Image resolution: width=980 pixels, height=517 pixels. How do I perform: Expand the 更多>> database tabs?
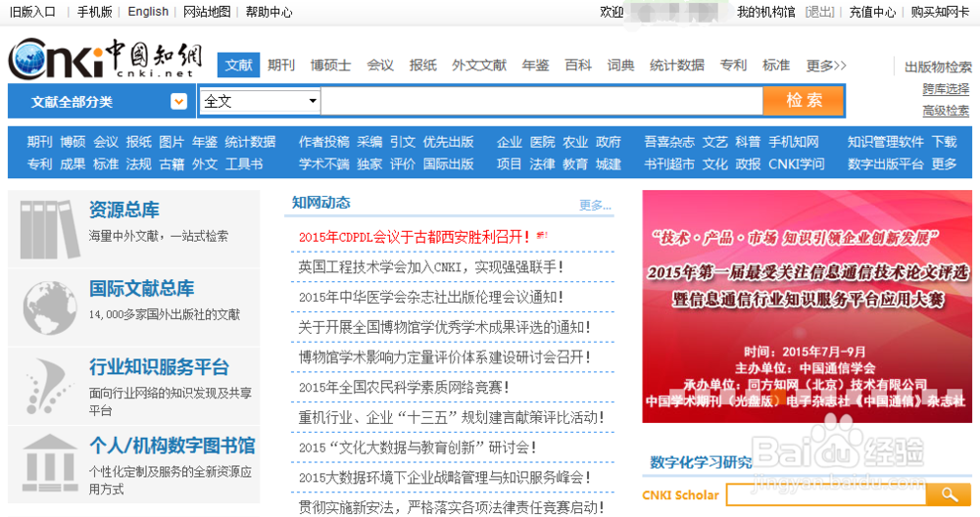(825, 65)
